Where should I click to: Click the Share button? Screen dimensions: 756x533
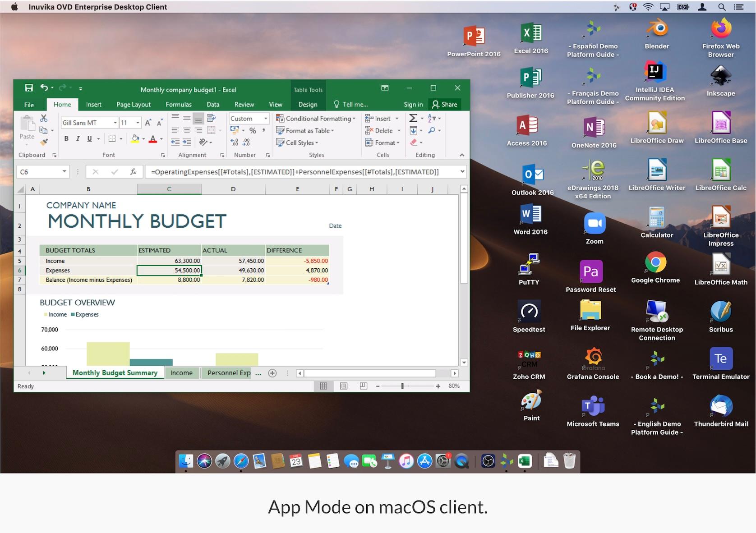[445, 105]
